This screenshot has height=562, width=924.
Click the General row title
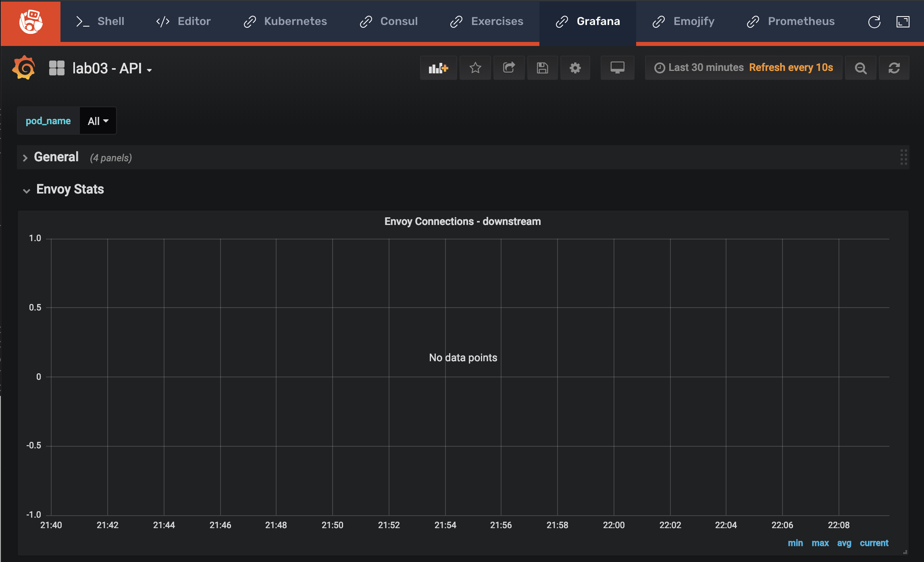[x=56, y=157]
